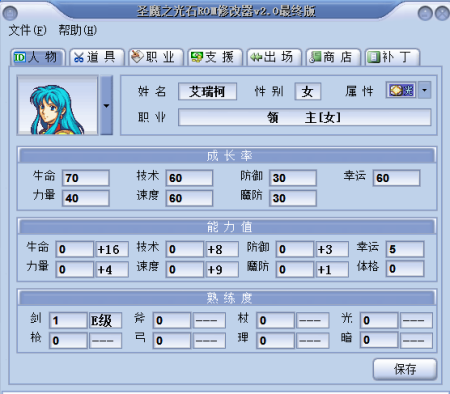Click the arrows icon on 出场 tab
The height and width of the screenshot is (394, 450).
pos(256,57)
